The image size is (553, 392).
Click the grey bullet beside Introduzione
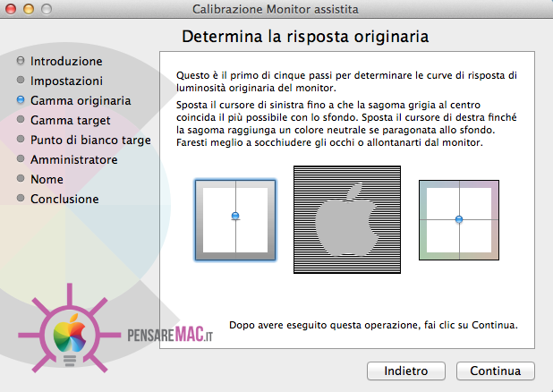(x=21, y=60)
